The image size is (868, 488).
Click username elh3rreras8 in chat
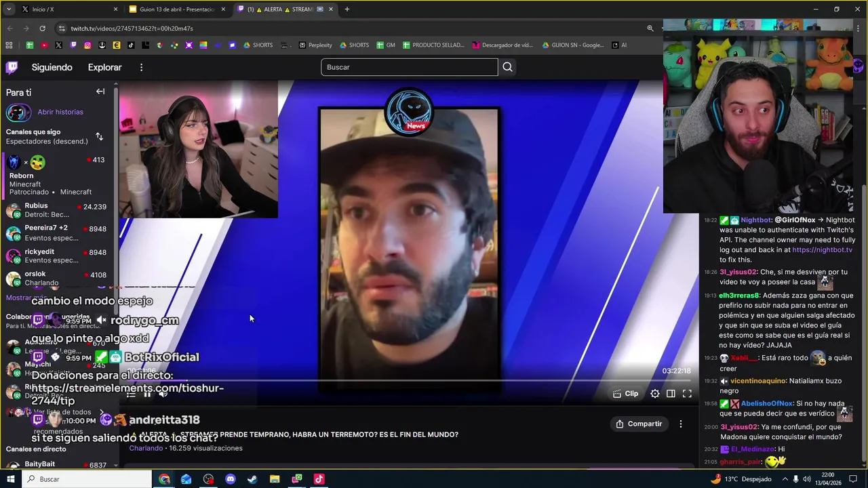pos(739,296)
